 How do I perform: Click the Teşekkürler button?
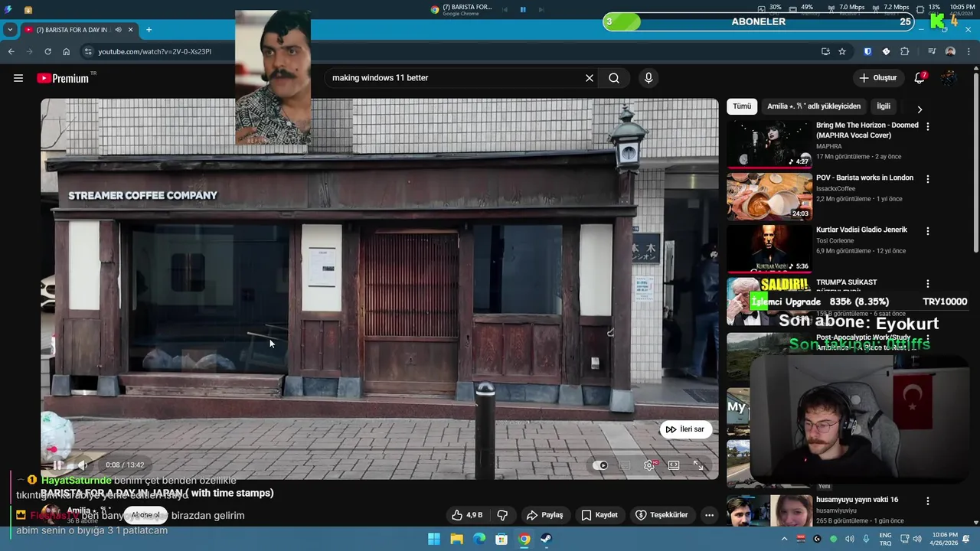(x=661, y=515)
